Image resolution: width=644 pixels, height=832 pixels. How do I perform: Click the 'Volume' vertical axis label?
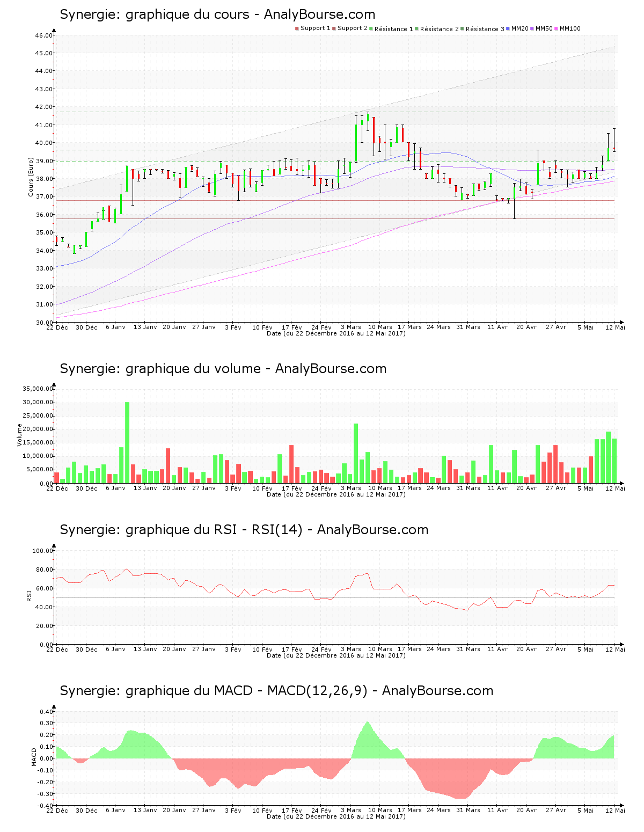20,435
